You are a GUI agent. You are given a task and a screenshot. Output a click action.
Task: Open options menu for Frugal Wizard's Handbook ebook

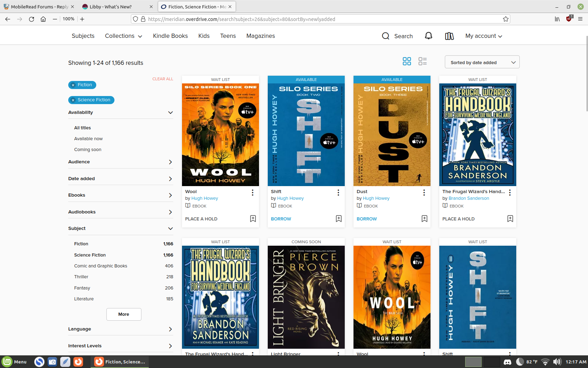point(510,192)
